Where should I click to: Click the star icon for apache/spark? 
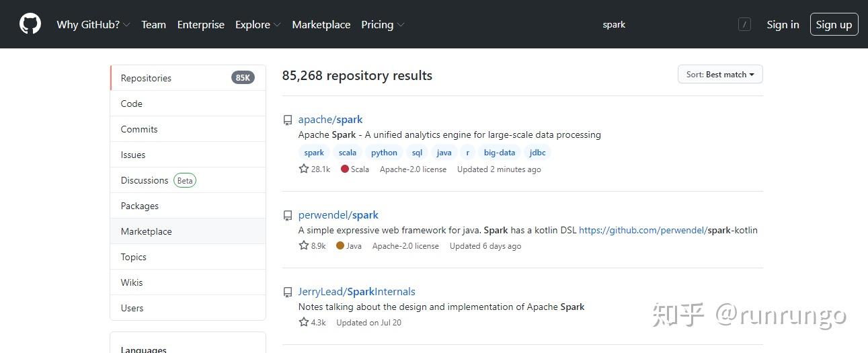point(303,169)
